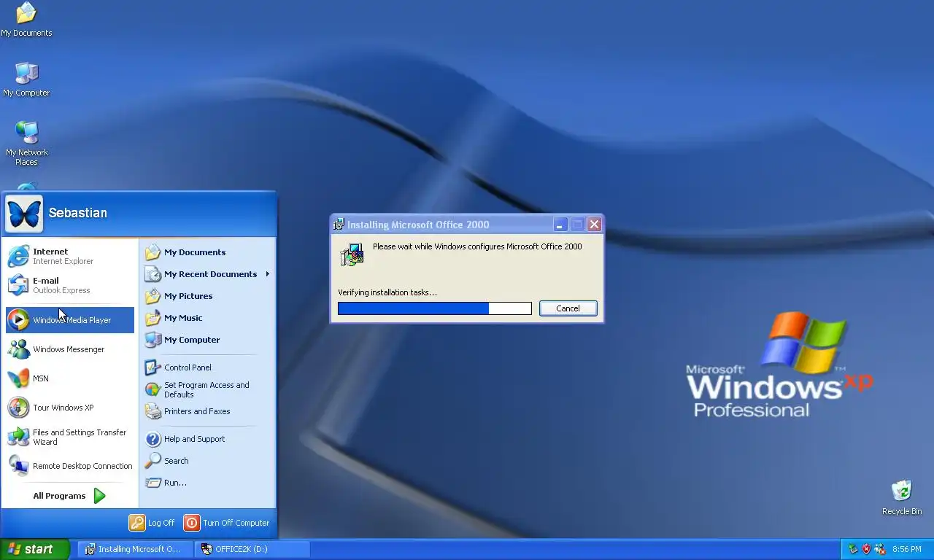Switch to OFFICE2K (D:) taskbar button

click(252, 549)
